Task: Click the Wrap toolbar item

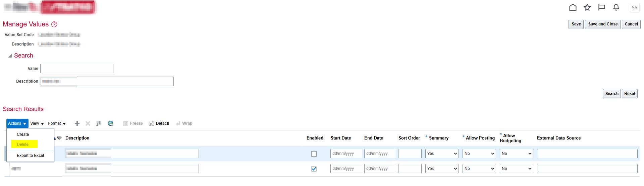Action: tap(184, 123)
